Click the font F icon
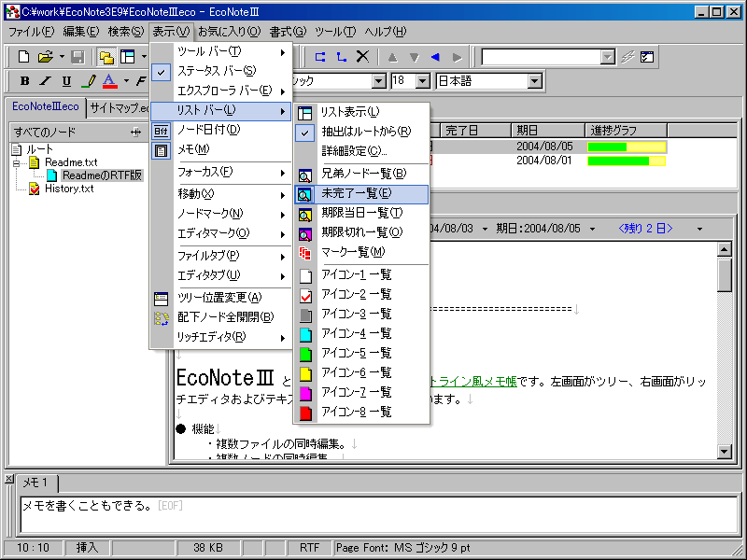This screenshot has height=560, width=747. point(141,81)
